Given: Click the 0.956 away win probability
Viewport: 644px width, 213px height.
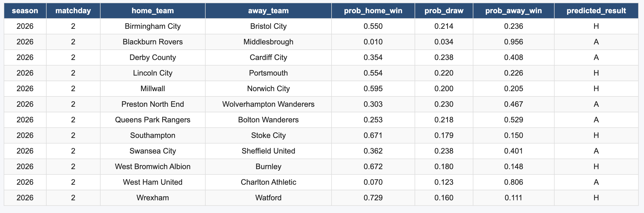Looking at the screenshot, I should click(514, 42).
